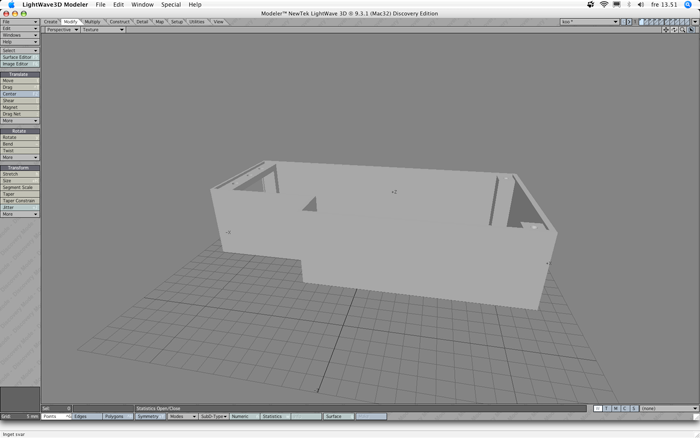Expand the Translate More dropdown

20,121
